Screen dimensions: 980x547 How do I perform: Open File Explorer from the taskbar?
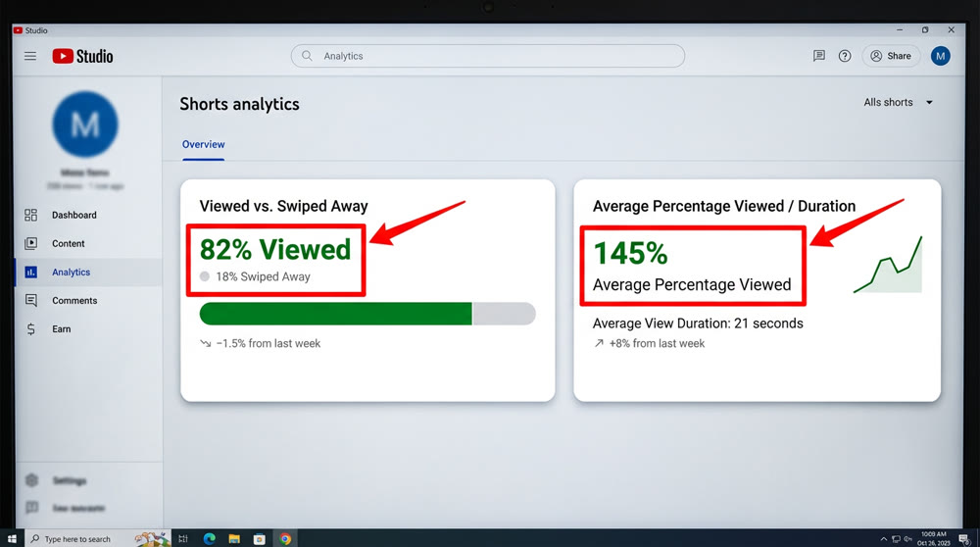234,539
